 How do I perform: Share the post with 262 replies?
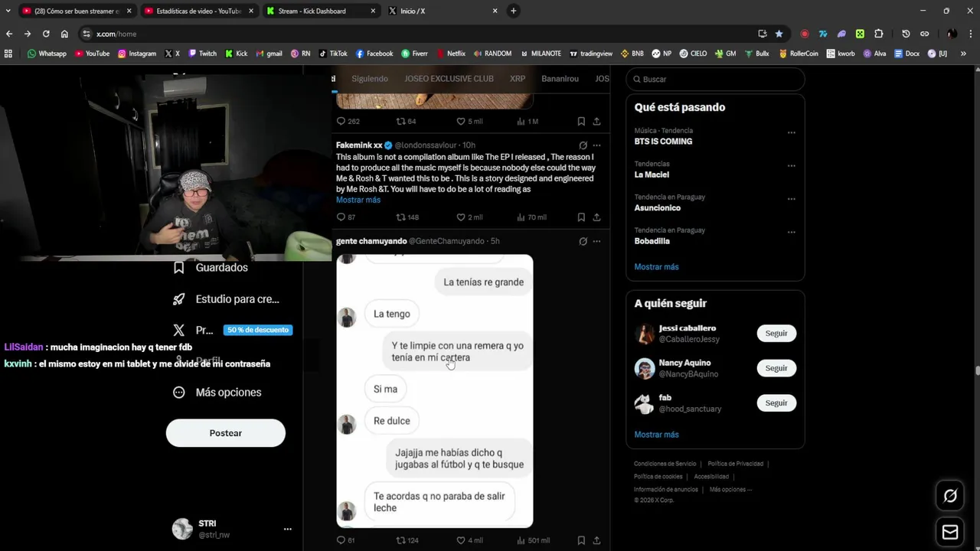pyautogui.click(x=596, y=121)
